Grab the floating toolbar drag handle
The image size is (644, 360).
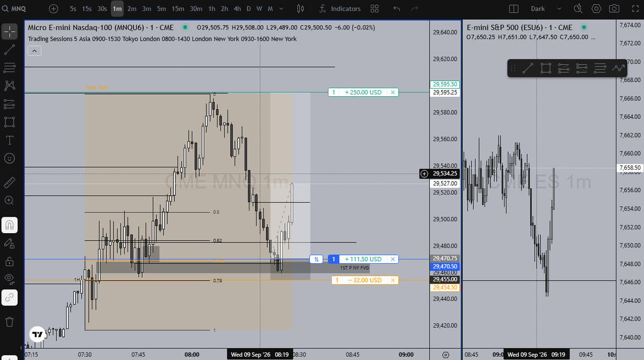coord(513,68)
